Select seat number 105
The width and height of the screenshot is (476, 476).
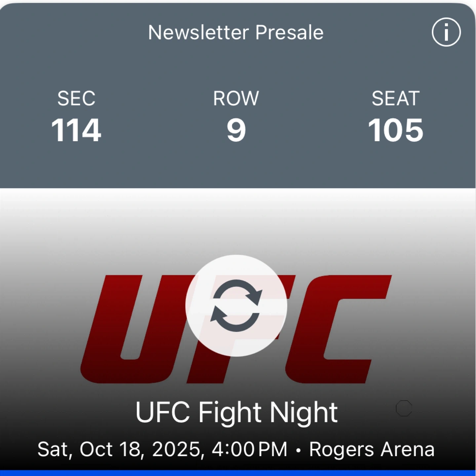pyautogui.click(x=395, y=130)
